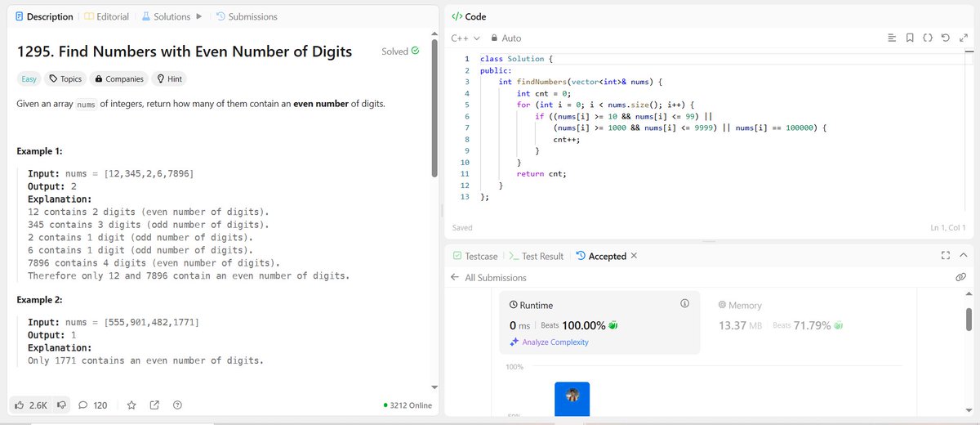
Task: Close the Accepted tab
Action: point(635,256)
